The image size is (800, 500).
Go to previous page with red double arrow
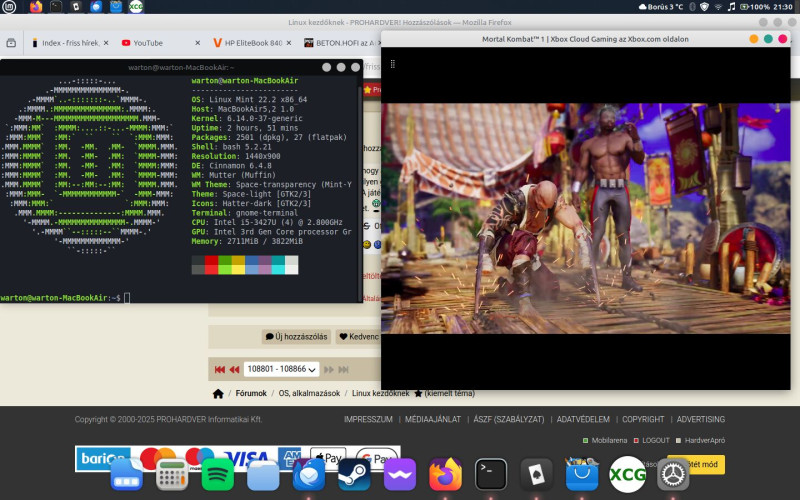pos(234,369)
